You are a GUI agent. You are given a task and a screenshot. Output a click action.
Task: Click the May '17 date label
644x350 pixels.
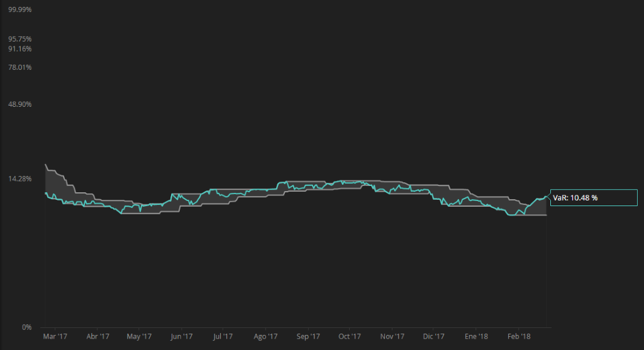139,337
